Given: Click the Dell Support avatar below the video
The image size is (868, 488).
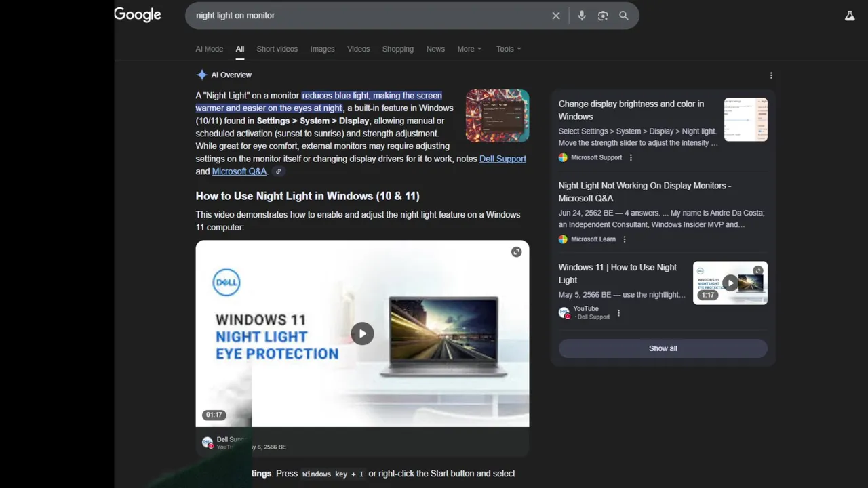Looking at the screenshot, I should pos(208,443).
